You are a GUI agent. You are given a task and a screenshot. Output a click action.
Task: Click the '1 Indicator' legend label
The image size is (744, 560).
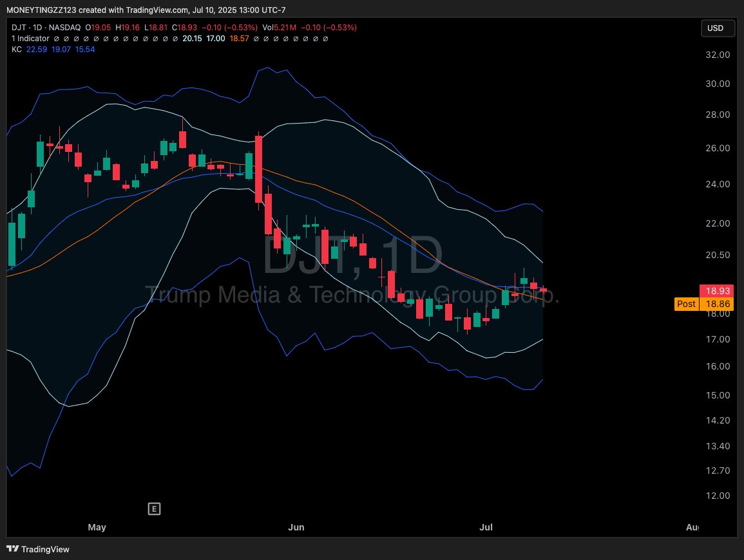[x=30, y=39]
